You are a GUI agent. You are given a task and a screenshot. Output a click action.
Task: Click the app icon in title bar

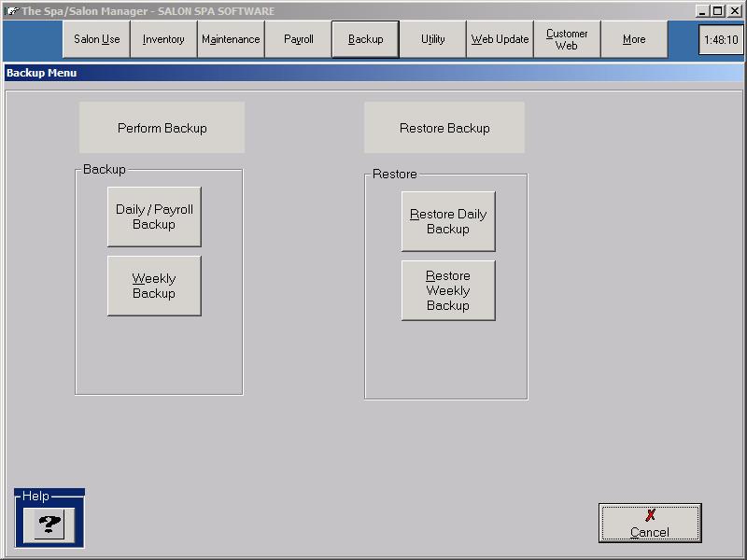click(x=11, y=10)
